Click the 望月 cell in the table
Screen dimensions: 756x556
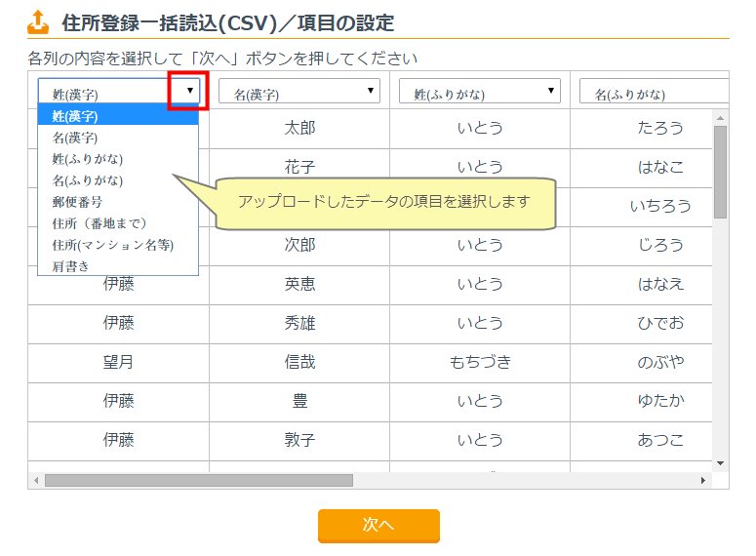(118, 362)
